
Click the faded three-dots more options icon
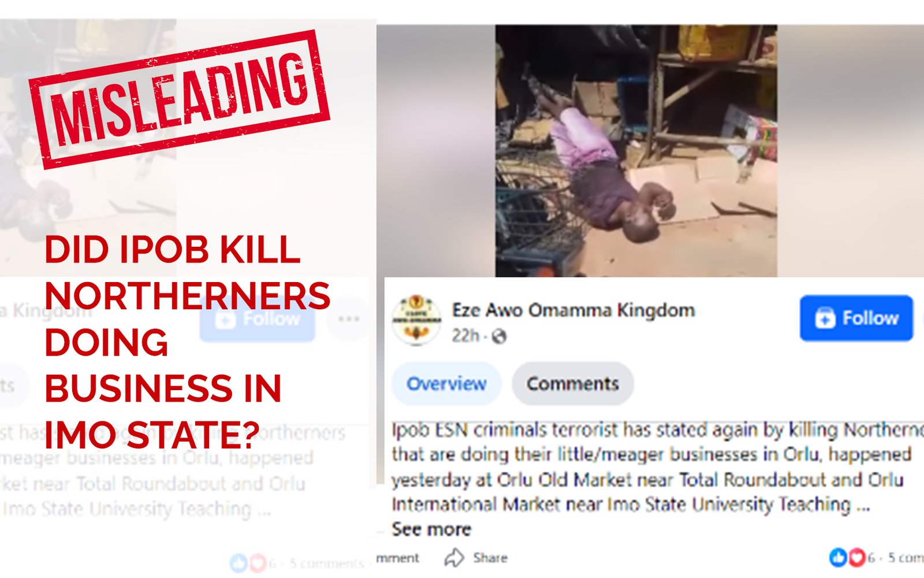(x=348, y=319)
